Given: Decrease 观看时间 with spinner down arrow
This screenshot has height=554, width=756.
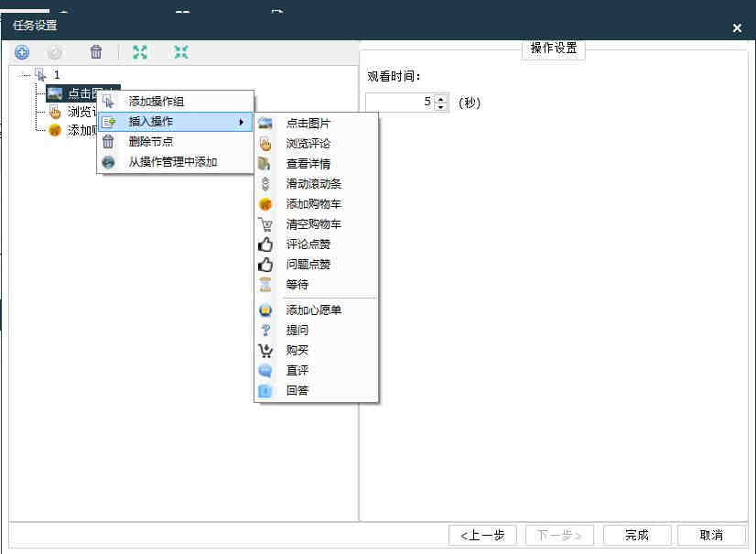Looking at the screenshot, I should pos(440,106).
